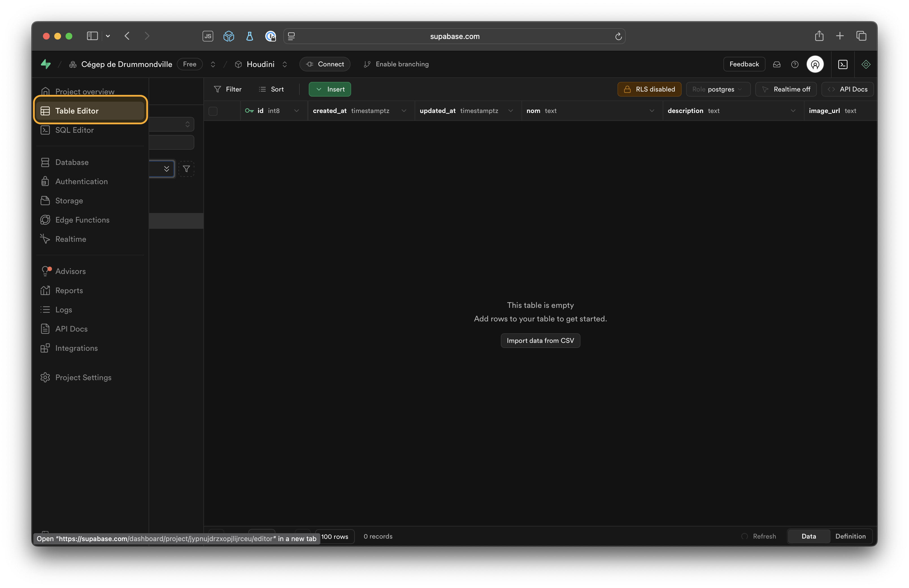Viewport: 909px width, 588px height.
Task: Expand the updated_at column menu
Action: [510, 111]
